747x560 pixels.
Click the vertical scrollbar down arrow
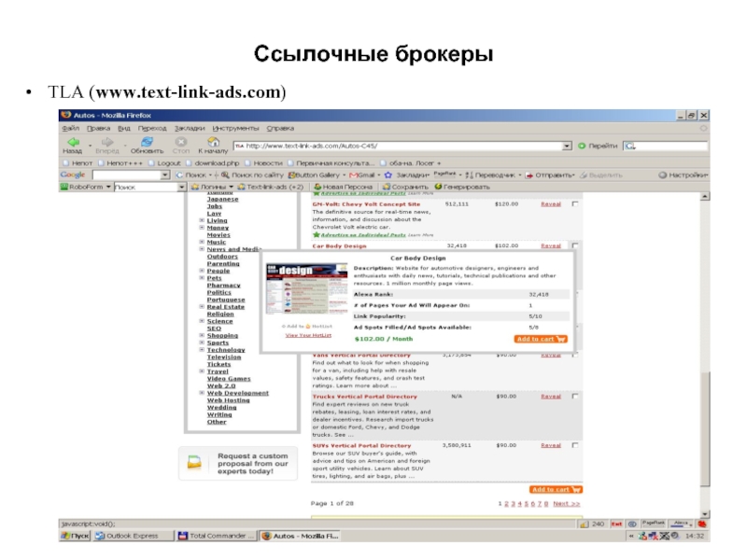pyautogui.click(x=705, y=514)
